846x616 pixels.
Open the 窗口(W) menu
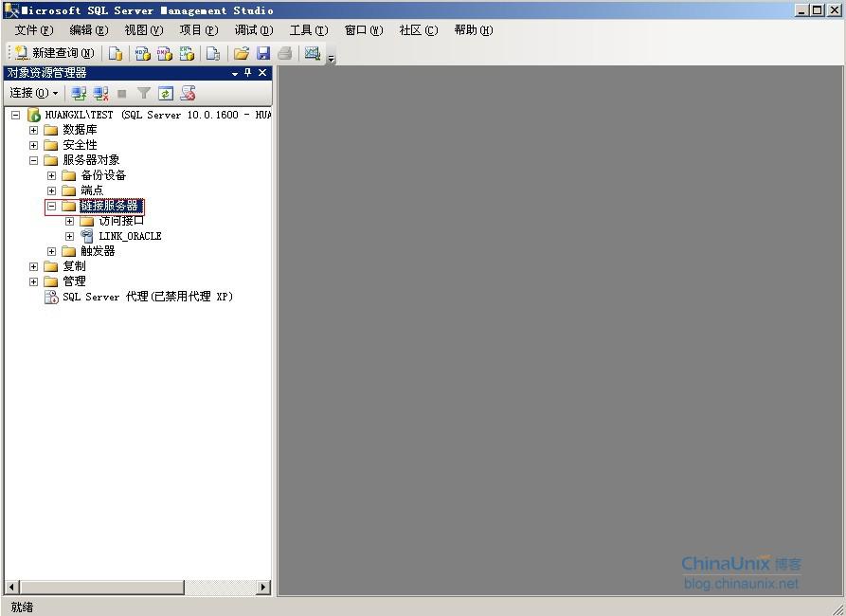(364, 30)
